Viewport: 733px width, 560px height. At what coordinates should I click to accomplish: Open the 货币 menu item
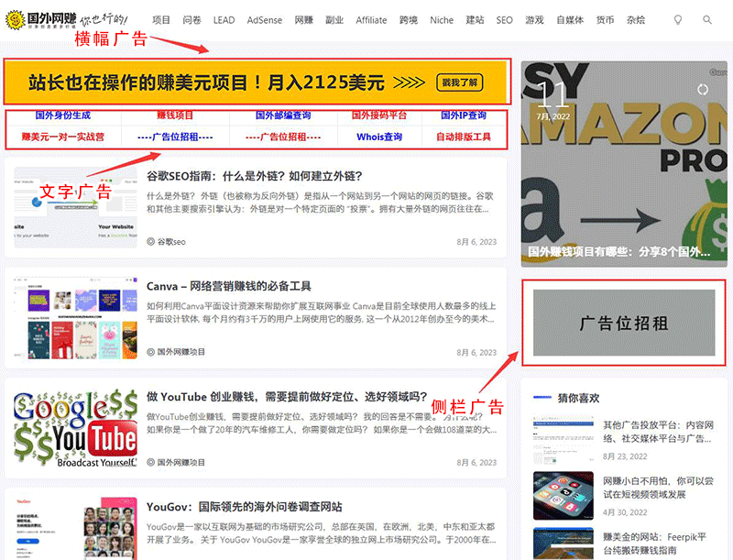(605, 20)
